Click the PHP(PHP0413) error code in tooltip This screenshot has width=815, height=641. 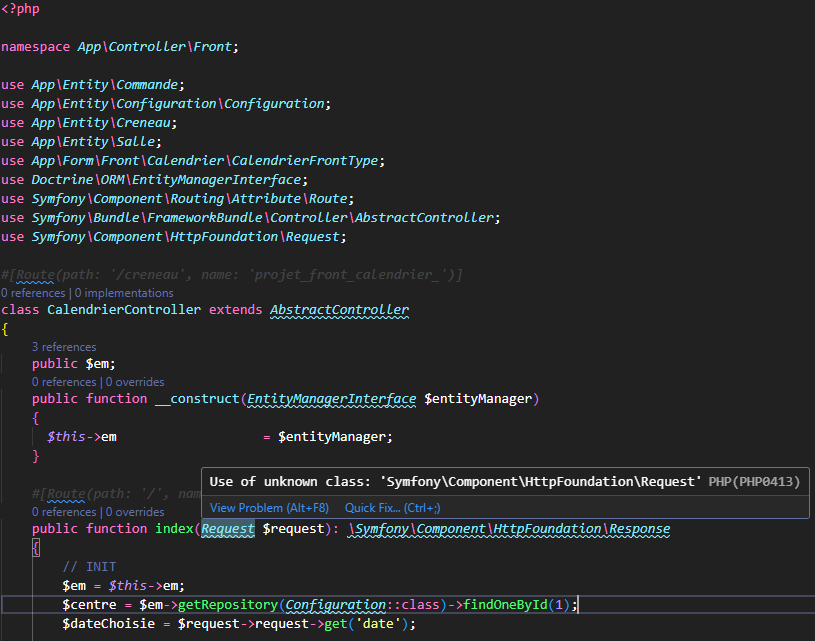click(754, 482)
